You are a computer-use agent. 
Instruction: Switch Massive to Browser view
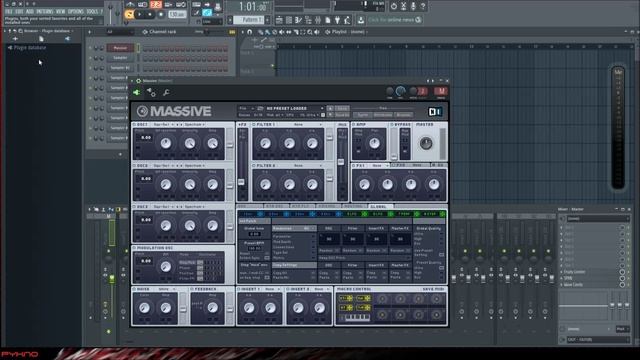pyautogui.click(x=403, y=115)
